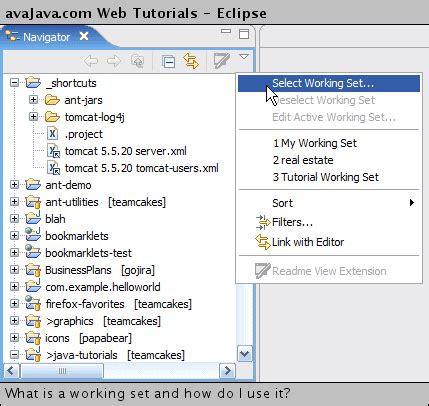Click the .project XML file icon

coord(52,134)
